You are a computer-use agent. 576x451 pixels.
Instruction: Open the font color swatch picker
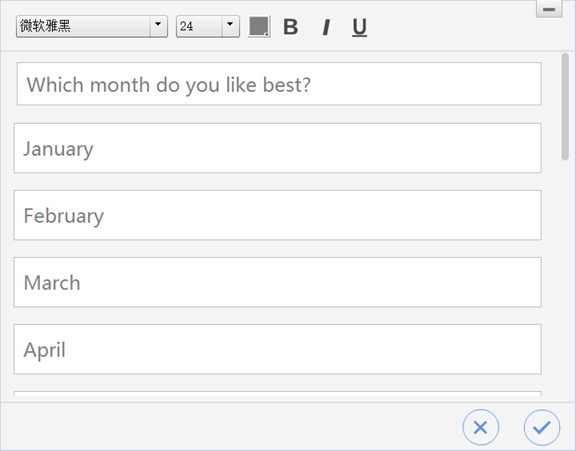[259, 26]
